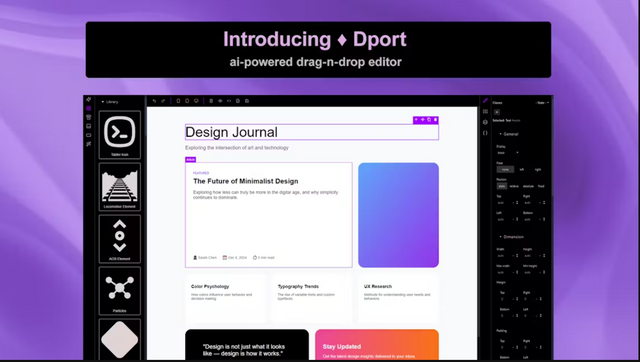This screenshot has width=640, height=362.
Task: Select the Locomotive Element library block
Action: pos(120,187)
